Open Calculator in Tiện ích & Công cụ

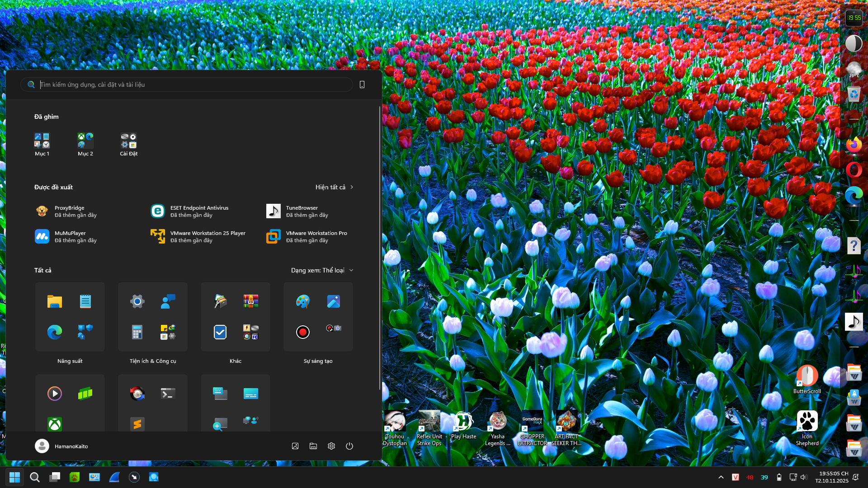(x=137, y=332)
